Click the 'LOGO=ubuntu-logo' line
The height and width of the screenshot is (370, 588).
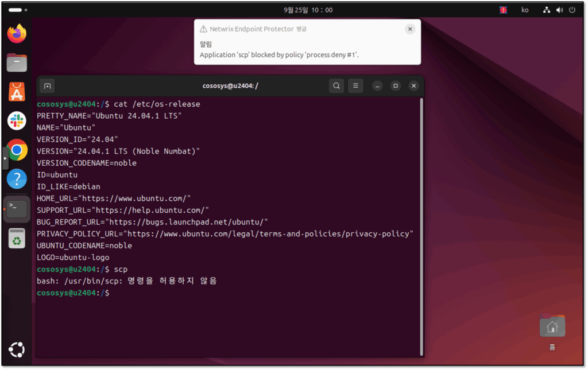pyautogui.click(x=73, y=257)
